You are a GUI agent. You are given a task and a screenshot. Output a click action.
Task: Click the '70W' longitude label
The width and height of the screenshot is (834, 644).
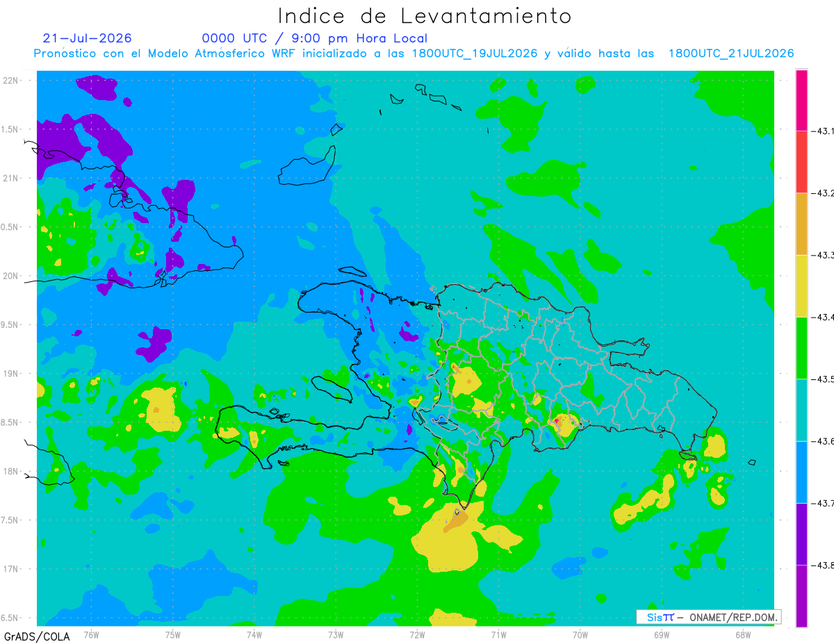pos(580,634)
